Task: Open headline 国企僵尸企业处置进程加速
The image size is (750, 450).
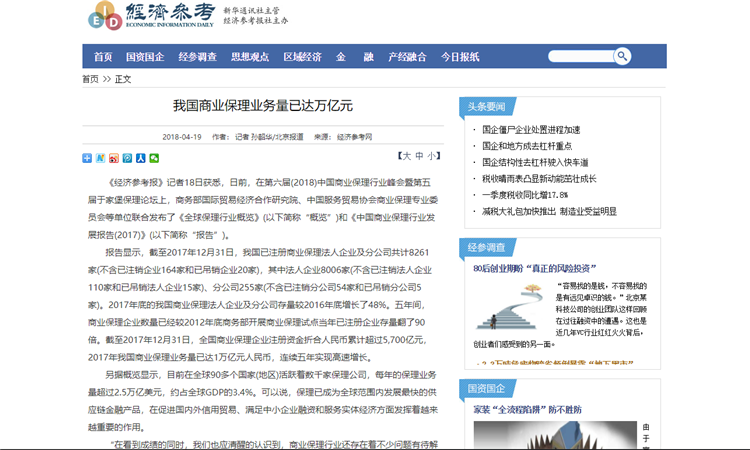Action: pyautogui.click(x=530, y=130)
